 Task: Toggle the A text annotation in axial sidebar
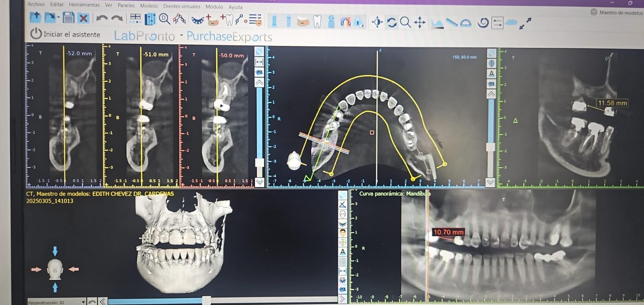point(491,73)
